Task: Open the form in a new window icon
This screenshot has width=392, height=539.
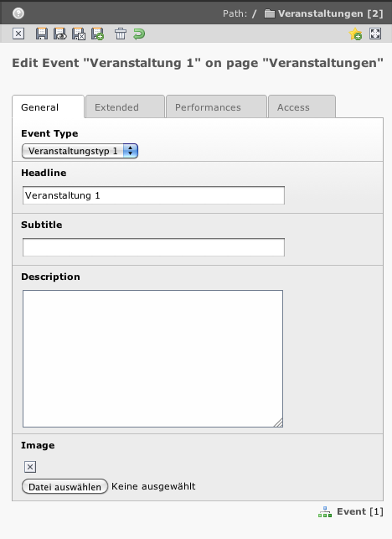Action: 375,34
